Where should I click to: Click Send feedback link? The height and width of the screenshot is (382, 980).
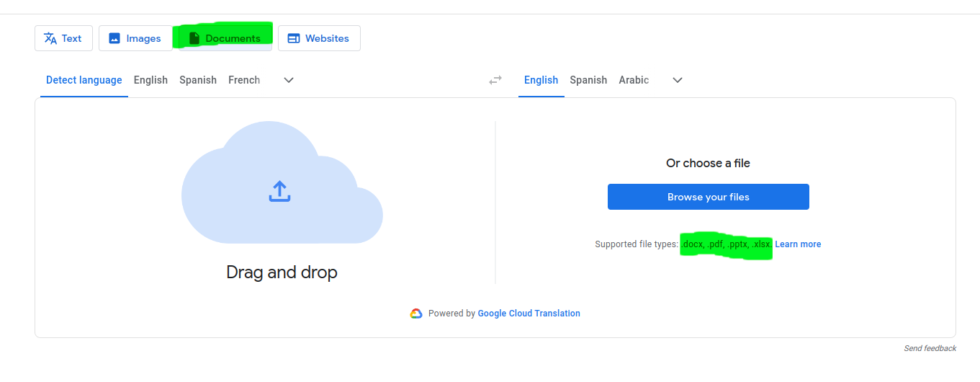click(x=930, y=348)
